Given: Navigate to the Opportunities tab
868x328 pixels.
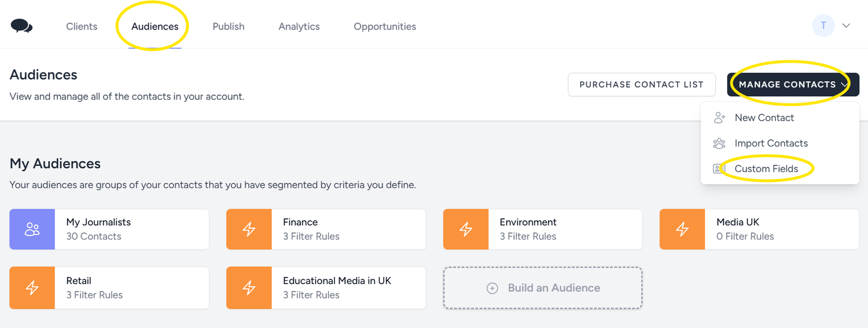Looking at the screenshot, I should tap(385, 27).
